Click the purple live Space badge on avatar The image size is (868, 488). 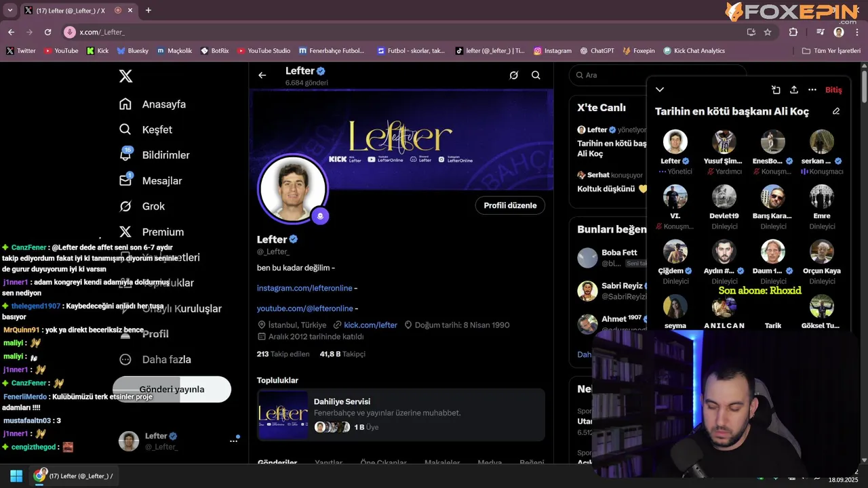319,216
